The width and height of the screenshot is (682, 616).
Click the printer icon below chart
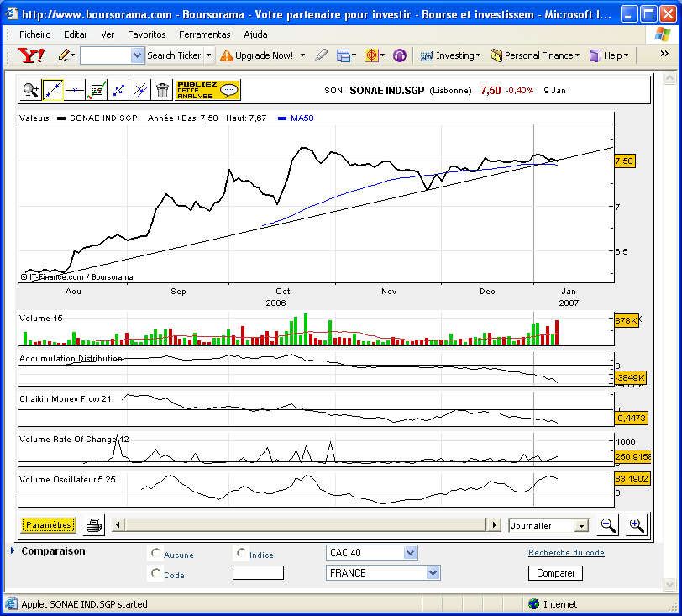(94, 525)
